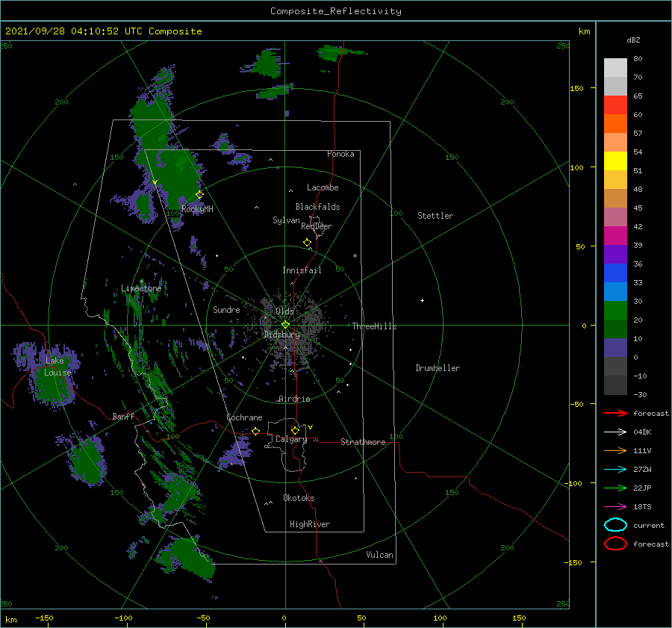The image size is (672, 628).
Task: Click the HighRiver town label
Action: (310, 524)
